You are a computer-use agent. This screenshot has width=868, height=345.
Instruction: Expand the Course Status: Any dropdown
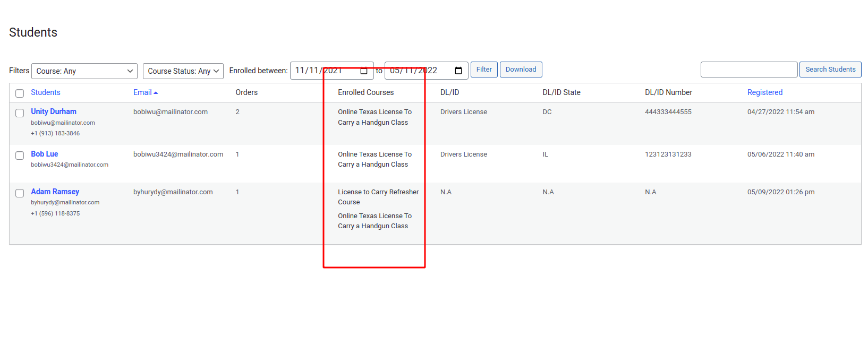[183, 71]
